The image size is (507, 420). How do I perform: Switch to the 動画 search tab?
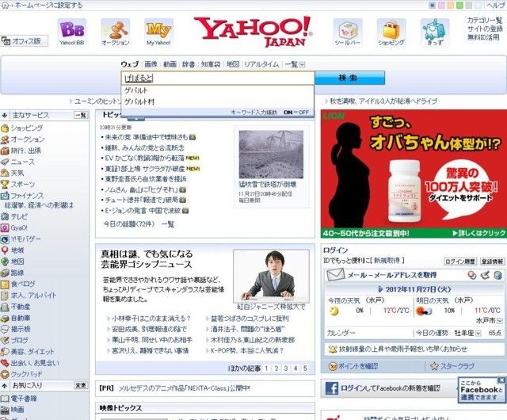(x=170, y=64)
